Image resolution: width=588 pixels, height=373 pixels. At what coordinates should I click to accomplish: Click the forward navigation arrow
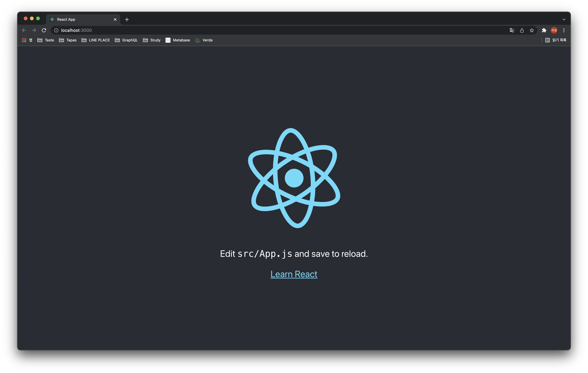[x=34, y=30]
